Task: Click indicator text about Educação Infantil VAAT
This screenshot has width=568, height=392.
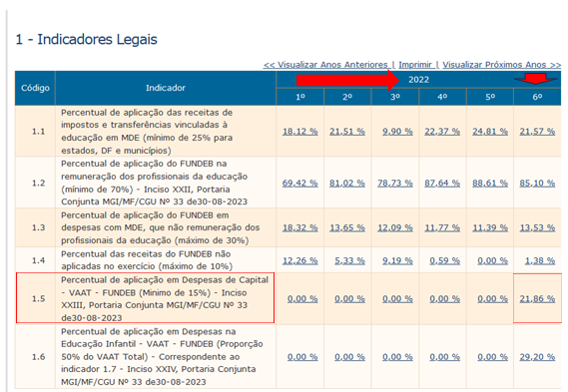Action: tap(162, 357)
